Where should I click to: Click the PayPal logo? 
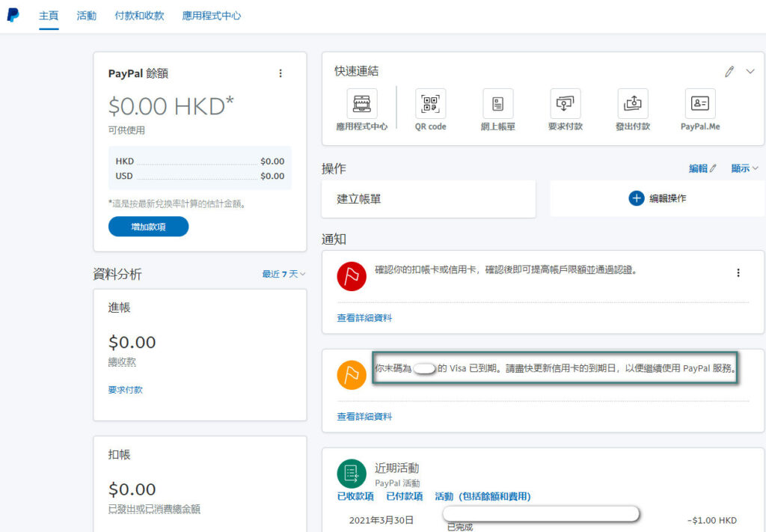(13, 15)
